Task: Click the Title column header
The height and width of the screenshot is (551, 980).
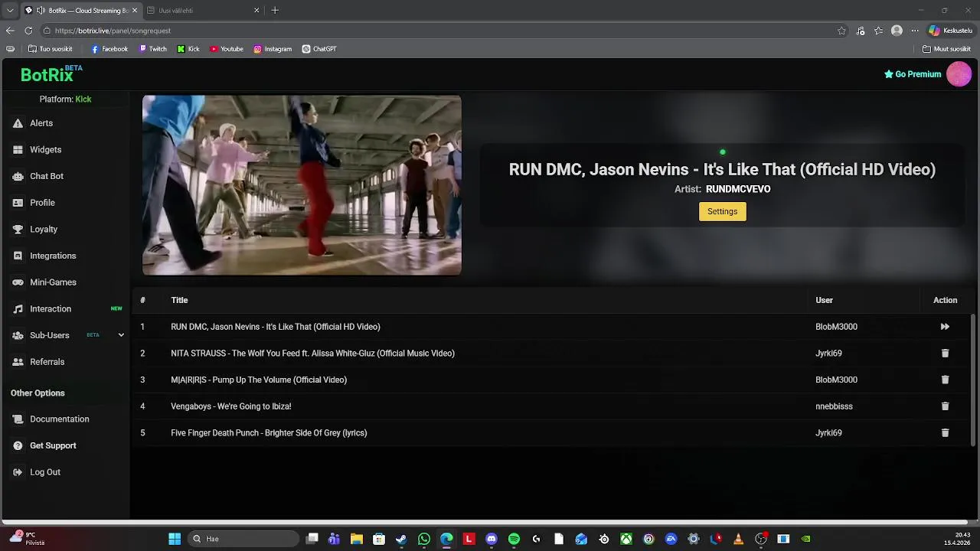Action: click(179, 300)
